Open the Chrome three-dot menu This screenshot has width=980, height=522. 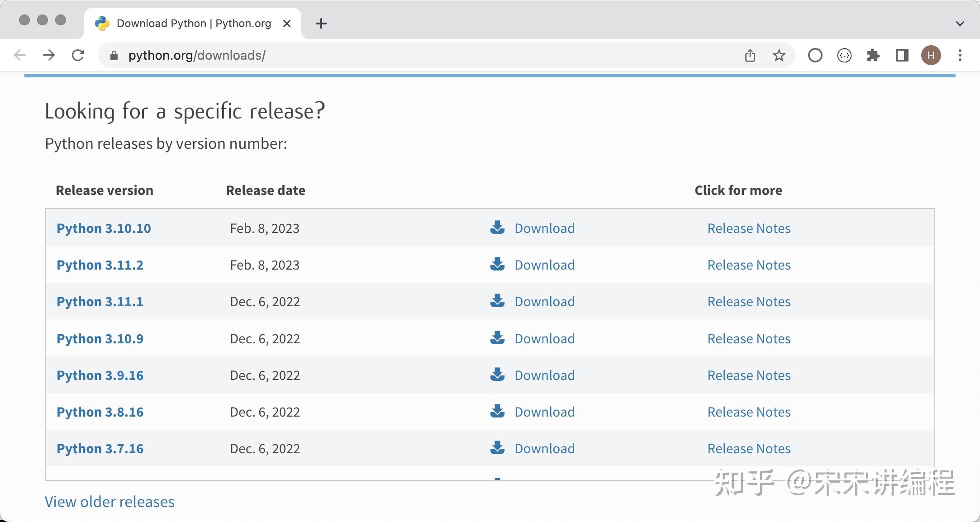[x=960, y=55]
